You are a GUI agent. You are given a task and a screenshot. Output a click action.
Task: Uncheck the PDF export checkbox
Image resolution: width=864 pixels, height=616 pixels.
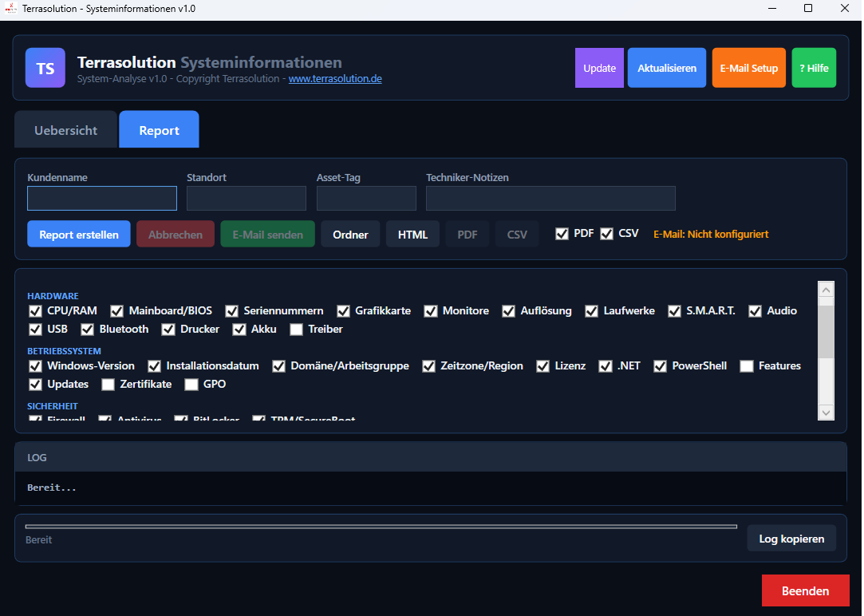(562, 234)
